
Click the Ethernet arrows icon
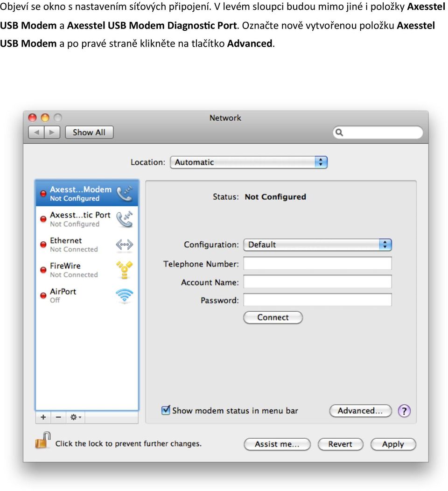tap(124, 245)
